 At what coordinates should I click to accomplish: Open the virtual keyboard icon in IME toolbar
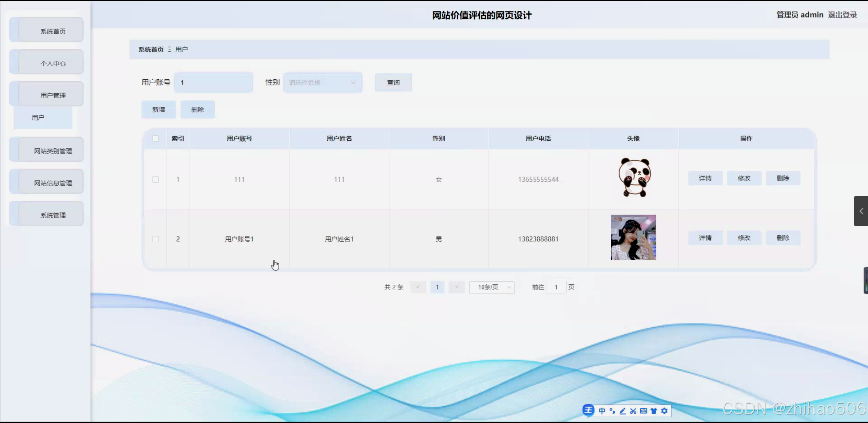tap(643, 410)
